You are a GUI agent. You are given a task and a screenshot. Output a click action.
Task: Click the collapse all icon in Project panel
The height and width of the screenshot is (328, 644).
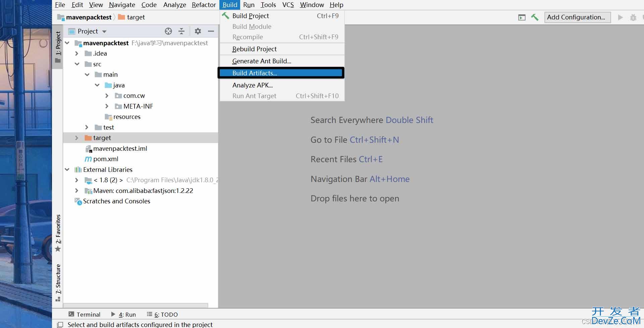point(181,31)
